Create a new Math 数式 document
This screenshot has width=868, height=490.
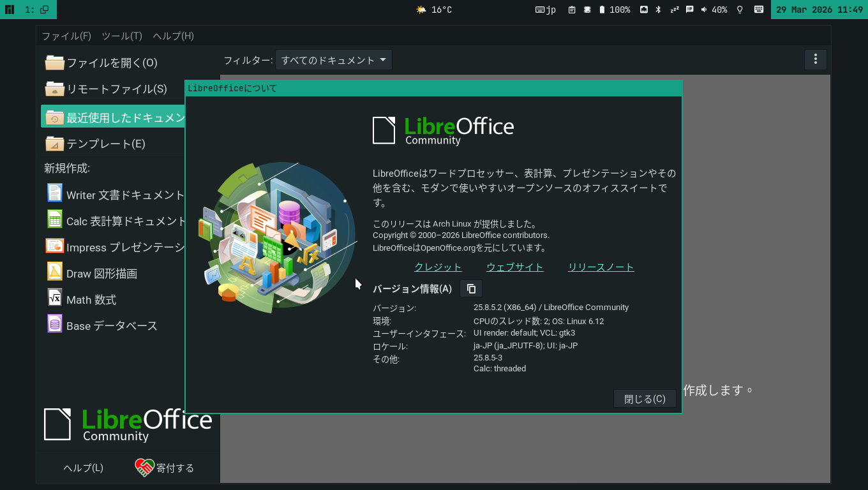point(113,299)
